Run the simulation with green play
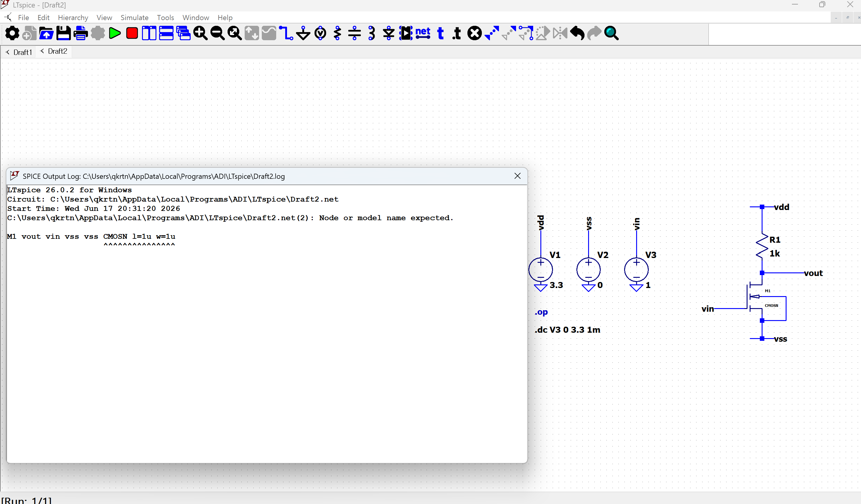861x504 pixels. pos(115,33)
